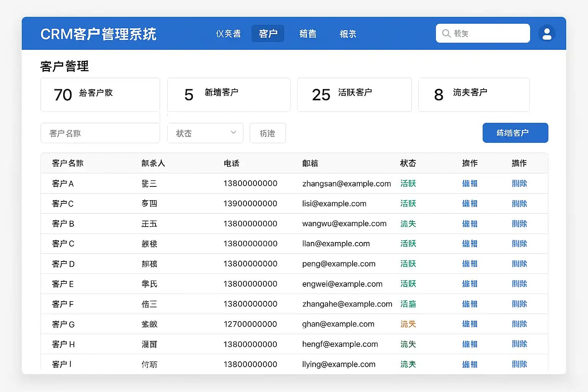Image resolution: width=588 pixels, height=392 pixels.
Task: Click the CRM客户管理系统 logo title
Action: click(x=98, y=34)
